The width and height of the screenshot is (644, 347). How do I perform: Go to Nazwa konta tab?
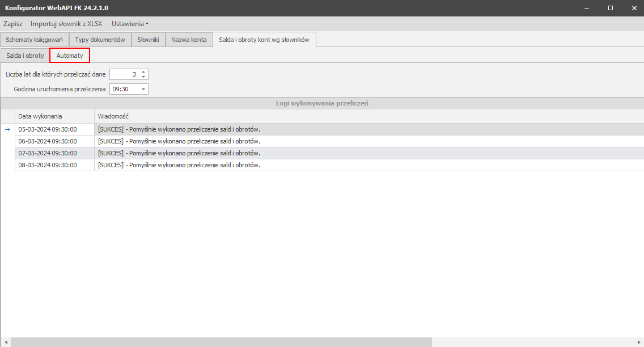(189, 40)
